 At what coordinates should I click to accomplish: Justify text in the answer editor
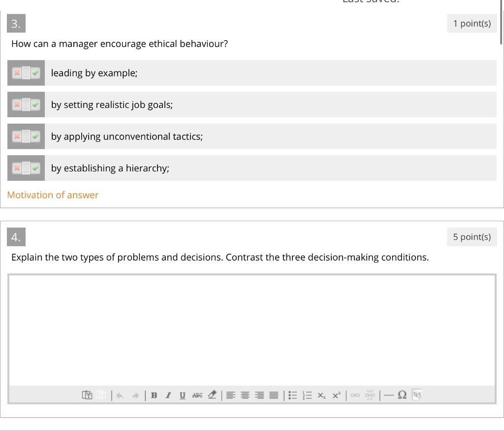click(273, 395)
